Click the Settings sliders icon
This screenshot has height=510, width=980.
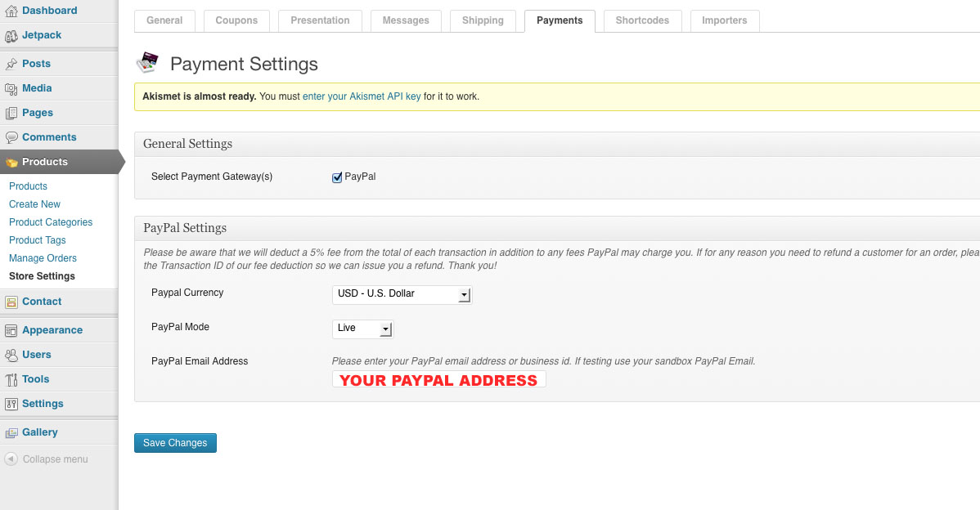(11, 404)
